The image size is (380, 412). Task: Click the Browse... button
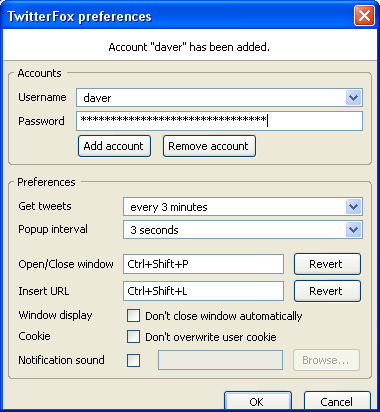pyautogui.click(x=326, y=360)
